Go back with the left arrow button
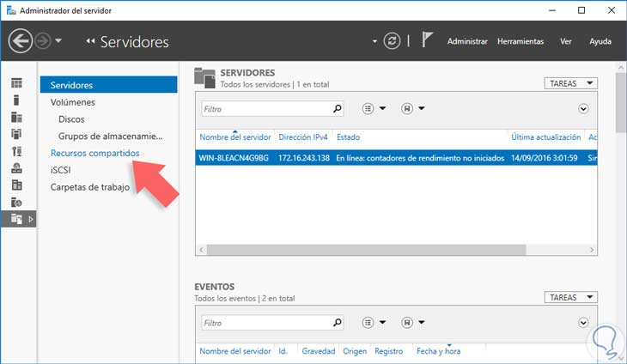Screen dimensions: 627x364 click(x=21, y=40)
